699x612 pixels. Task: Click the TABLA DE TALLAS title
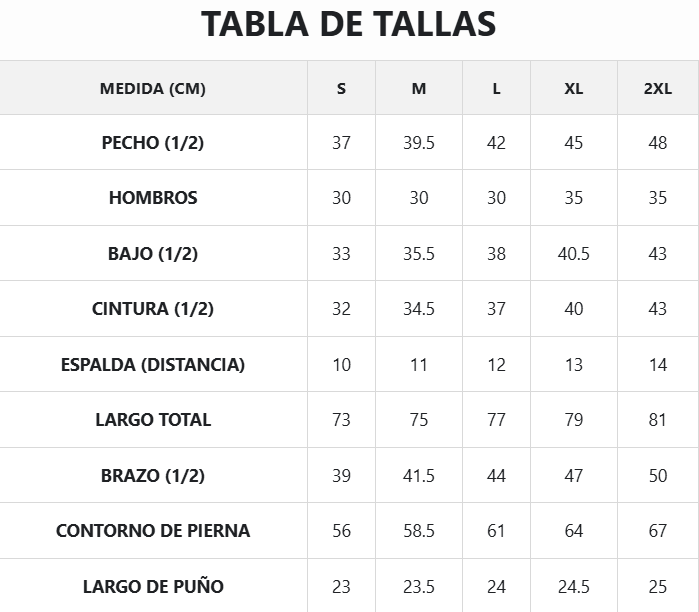(348, 25)
